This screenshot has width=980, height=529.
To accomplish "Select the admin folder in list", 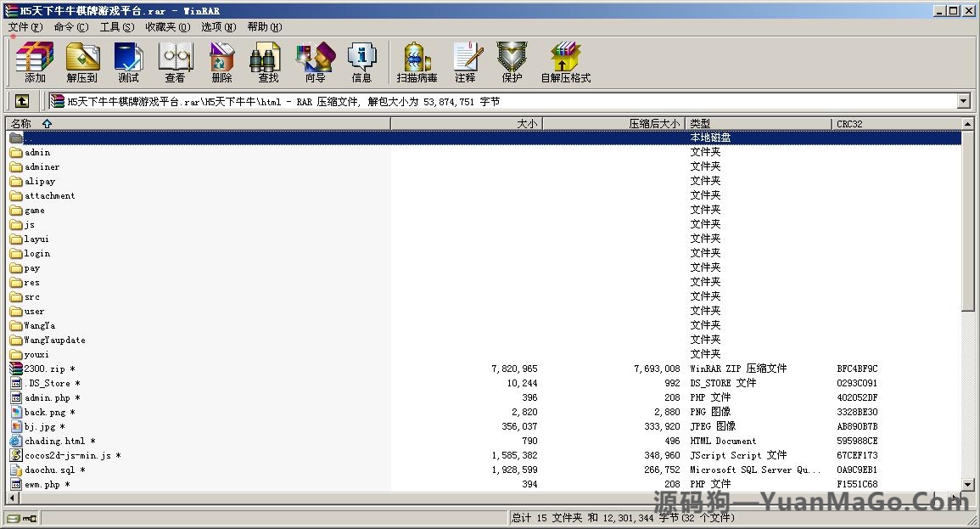I will [37, 153].
